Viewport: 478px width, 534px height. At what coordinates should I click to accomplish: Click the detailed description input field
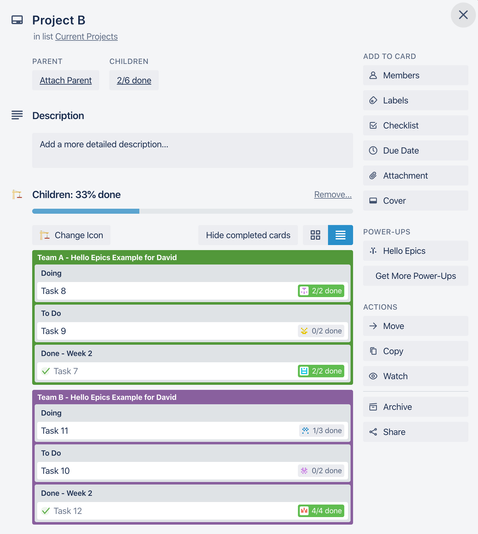pos(192,150)
